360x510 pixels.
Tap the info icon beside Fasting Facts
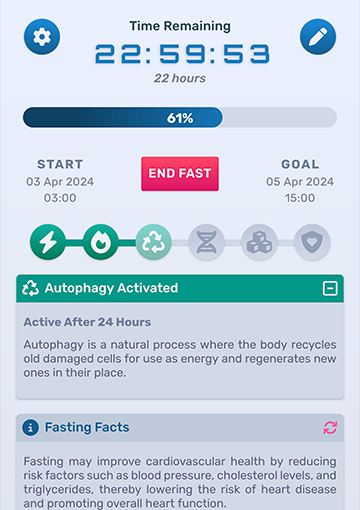(30, 428)
